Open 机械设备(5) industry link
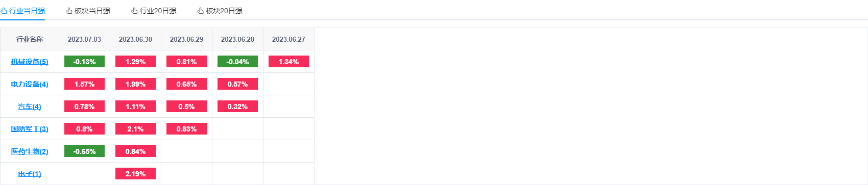Image resolution: width=868 pixels, height=185 pixels. pos(30,62)
